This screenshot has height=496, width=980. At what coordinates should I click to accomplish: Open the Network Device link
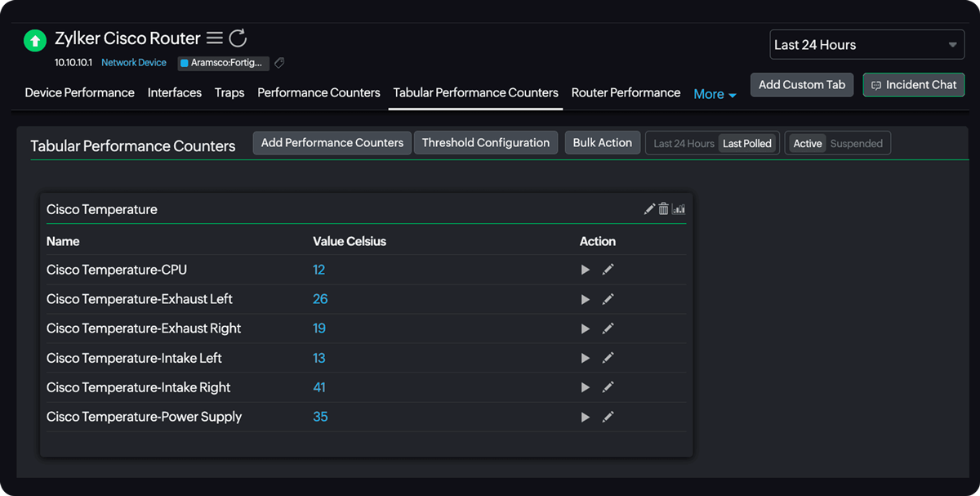coord(133,62)
